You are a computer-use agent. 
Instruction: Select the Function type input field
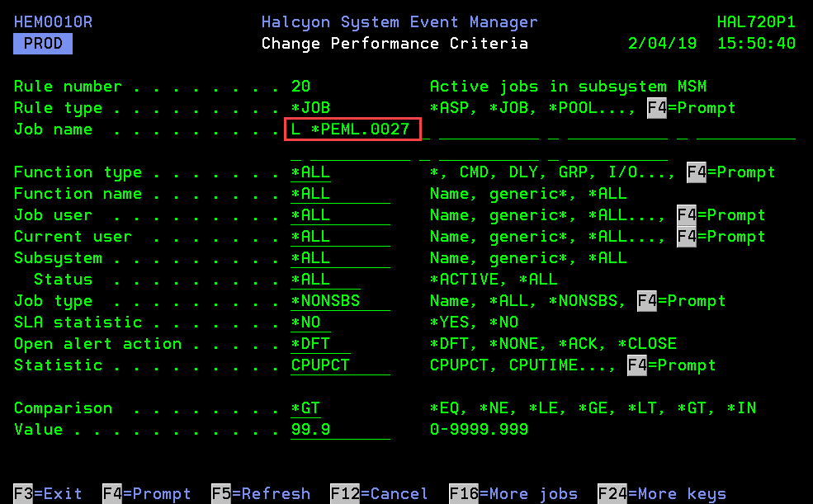310,172
